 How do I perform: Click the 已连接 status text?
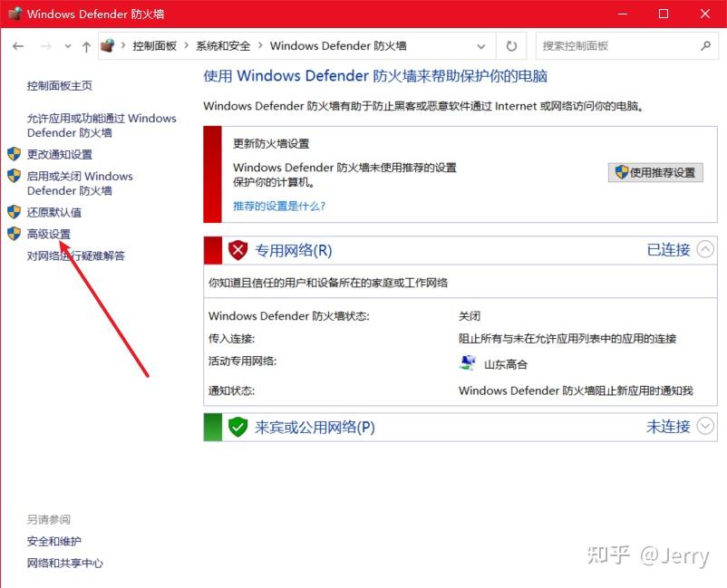point(669,250)
